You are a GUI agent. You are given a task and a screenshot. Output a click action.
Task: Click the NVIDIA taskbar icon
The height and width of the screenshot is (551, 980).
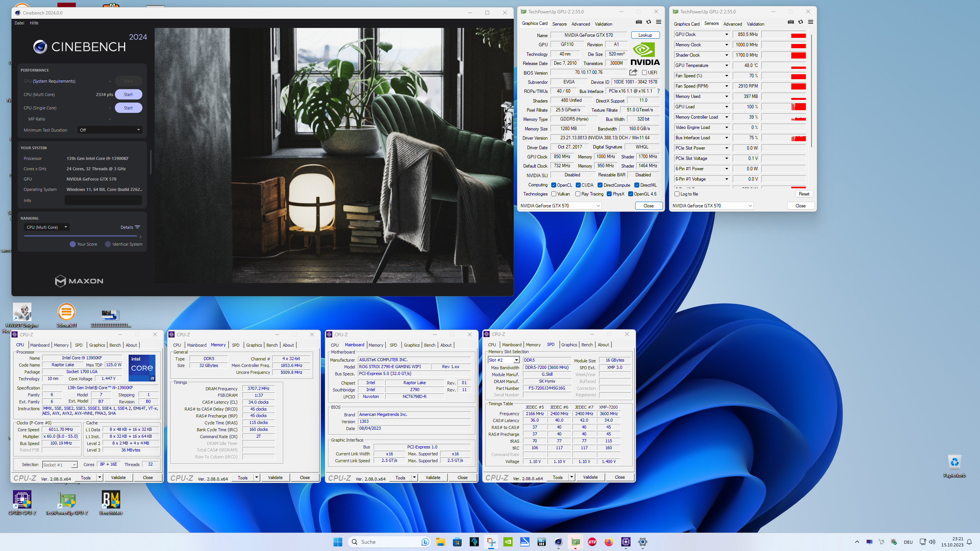pos(508,542)
